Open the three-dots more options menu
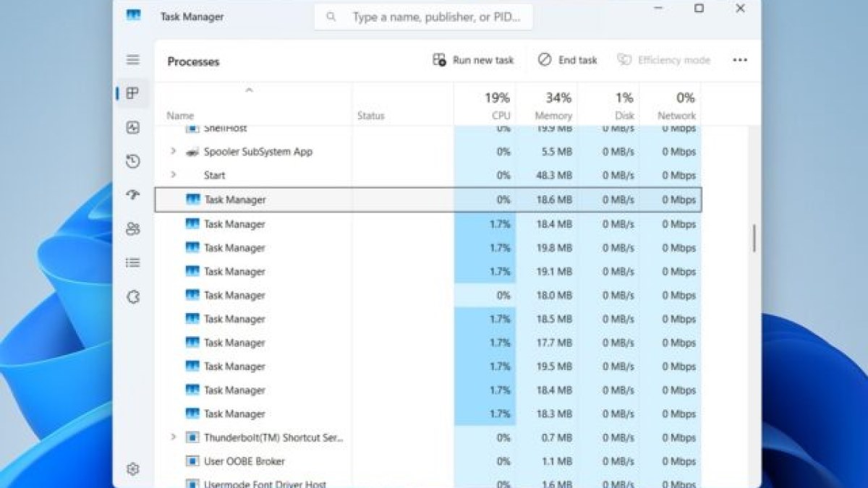Image resolution: width=868 pixels, height=488 pixels. coord(739,60)
